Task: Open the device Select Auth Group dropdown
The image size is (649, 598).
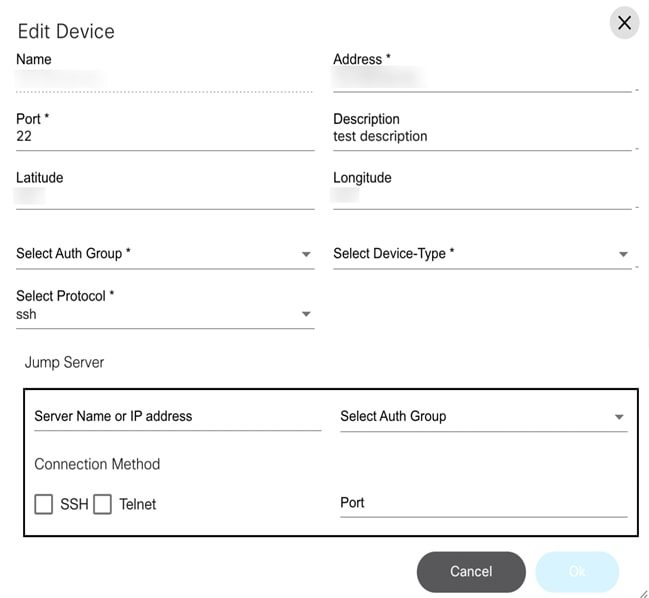Action: (x=165, y=254)
